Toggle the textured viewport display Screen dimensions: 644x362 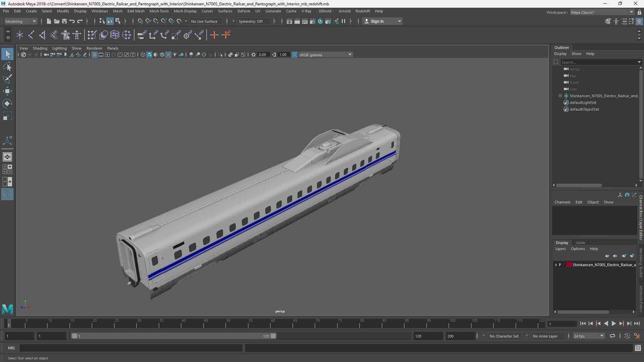[168, 55]
